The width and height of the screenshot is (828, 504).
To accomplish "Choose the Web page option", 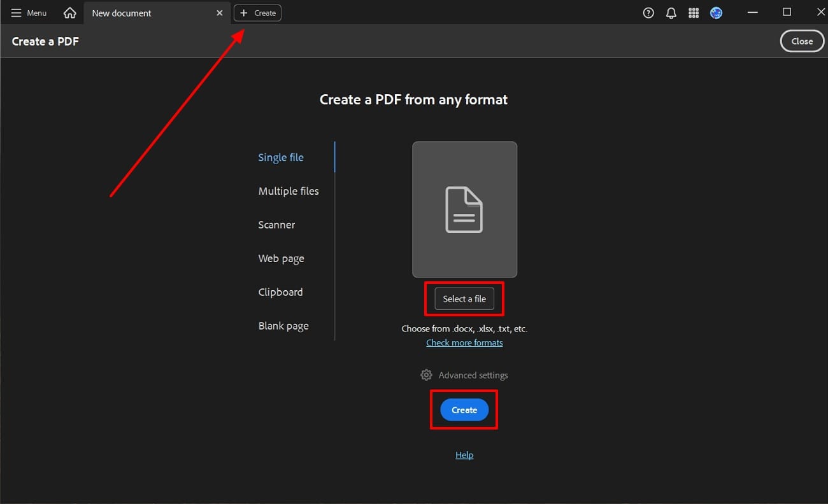I will point(281,258).
